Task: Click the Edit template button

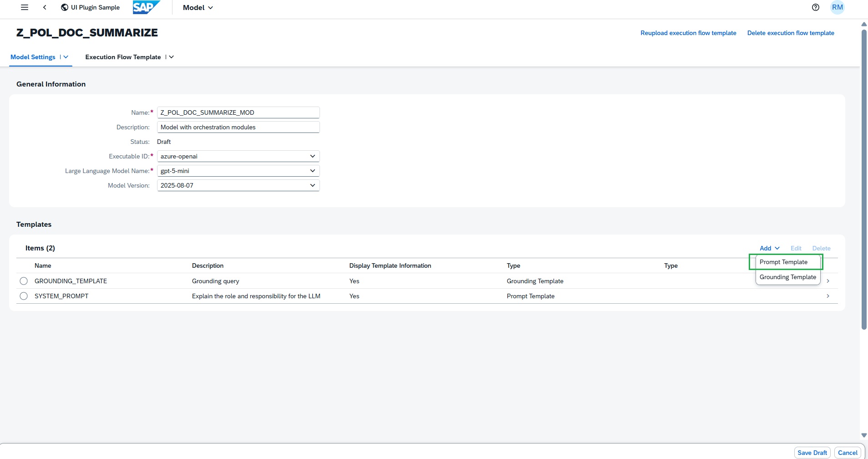Action: click(796, 248)
